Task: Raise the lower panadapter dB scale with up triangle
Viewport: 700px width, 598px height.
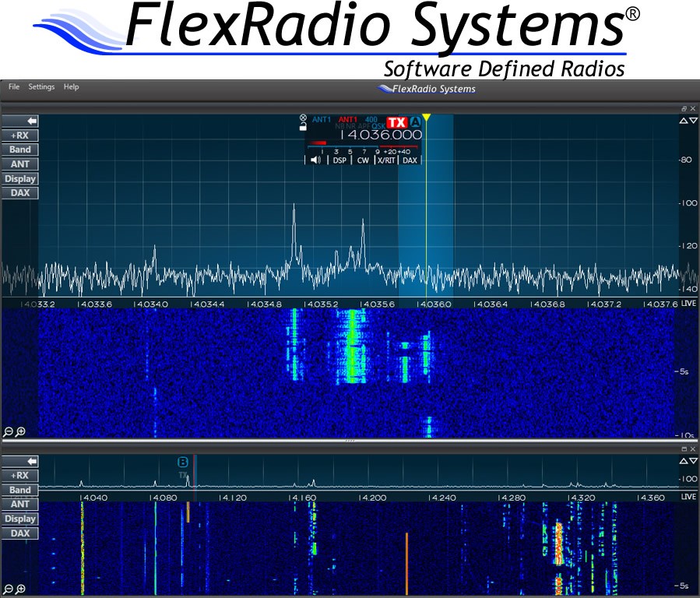Action: [x=684, y=461]
